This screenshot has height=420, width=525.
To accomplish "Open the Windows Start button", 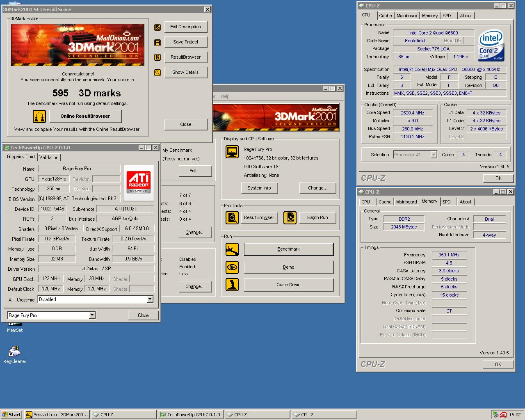I will pos(11,415).
